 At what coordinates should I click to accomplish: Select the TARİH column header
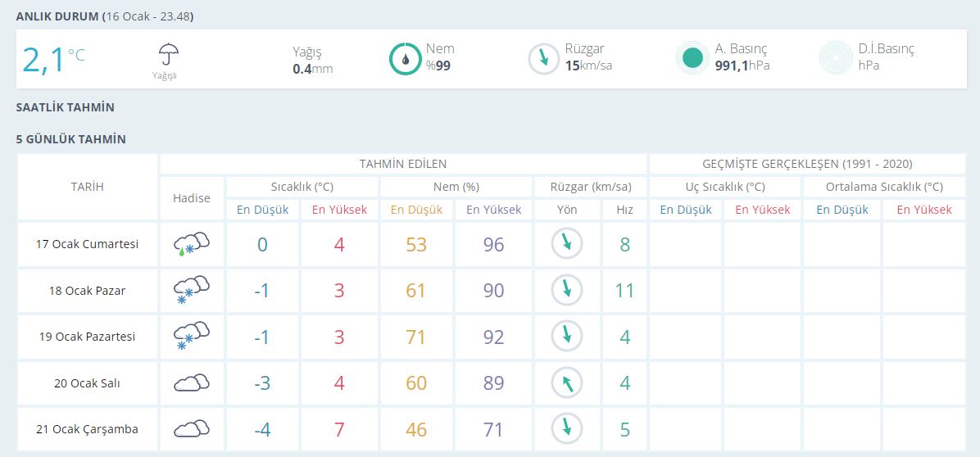click(88, 187)
